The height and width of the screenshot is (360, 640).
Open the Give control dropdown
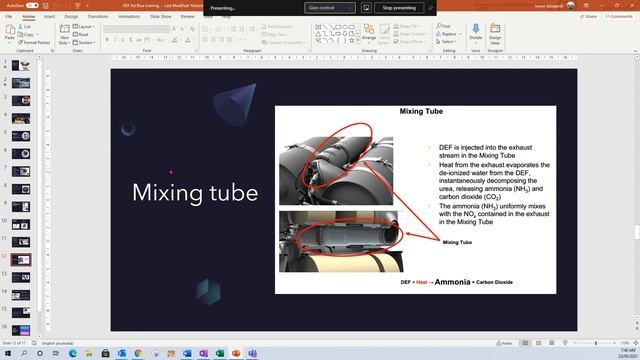click(x=330, y=8)
